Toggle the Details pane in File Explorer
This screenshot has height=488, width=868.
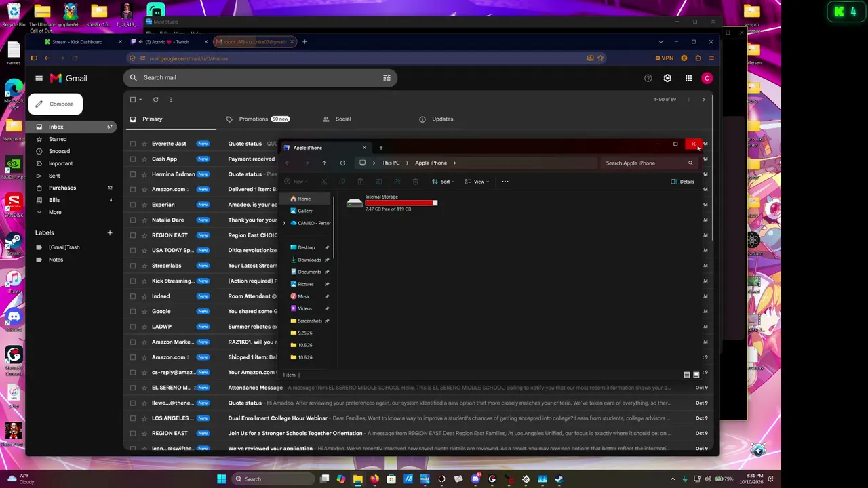[x=682, y=182]
